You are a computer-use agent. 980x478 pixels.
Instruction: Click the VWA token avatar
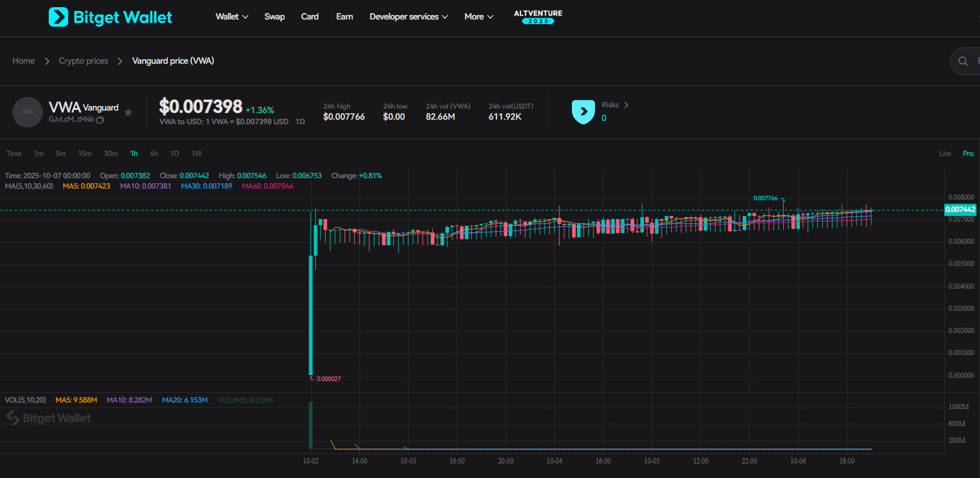click(x=27, y=112)
